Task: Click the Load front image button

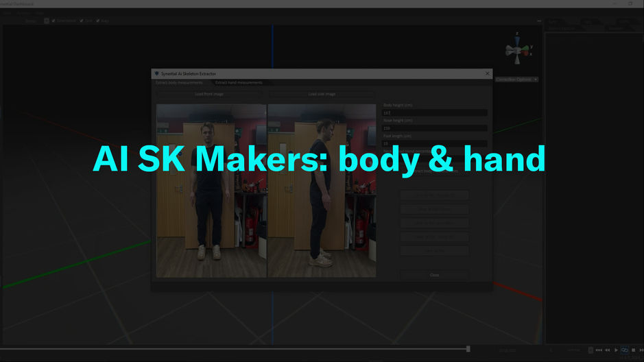Action: click(x=209, y=94)
